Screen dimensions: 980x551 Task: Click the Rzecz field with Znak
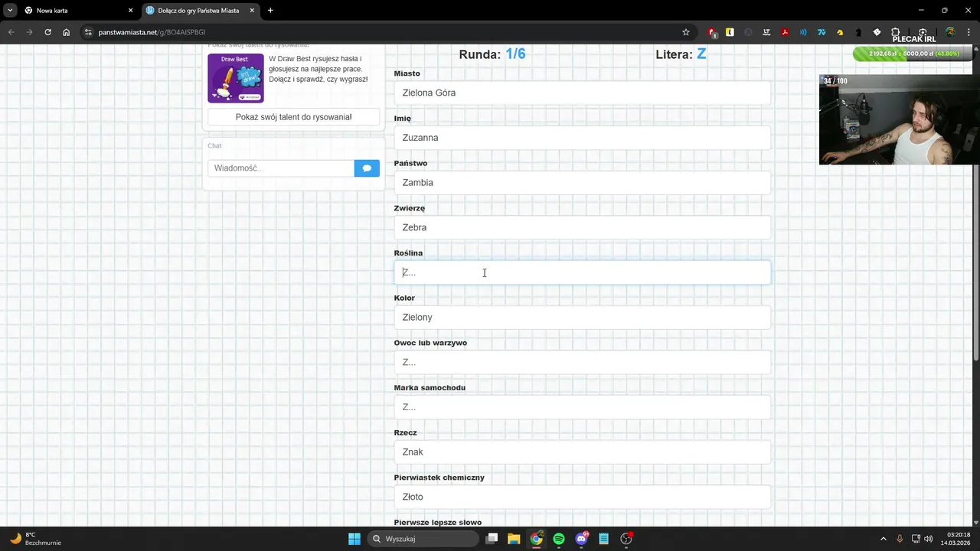click(x=582, y=452)
